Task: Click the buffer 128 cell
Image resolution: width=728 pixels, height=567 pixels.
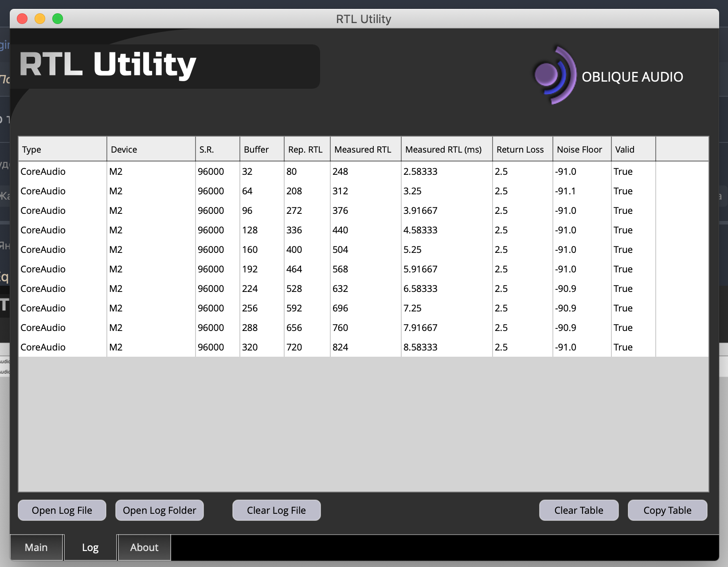Action: click(x=262, y=230)
